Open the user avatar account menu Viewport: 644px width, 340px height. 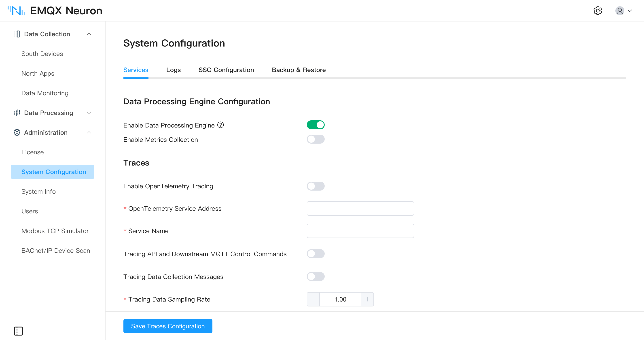619,11
